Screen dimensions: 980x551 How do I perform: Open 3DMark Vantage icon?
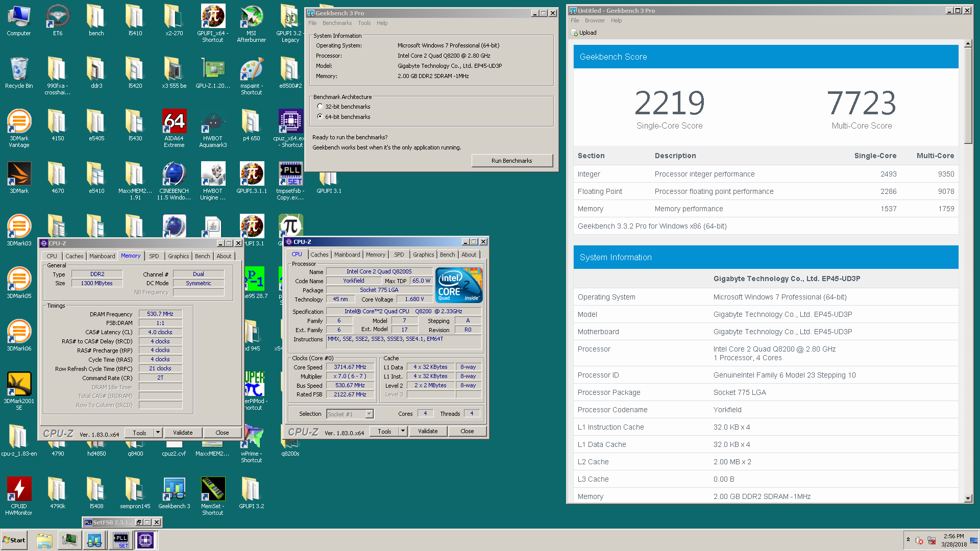(x=19, y=129)
